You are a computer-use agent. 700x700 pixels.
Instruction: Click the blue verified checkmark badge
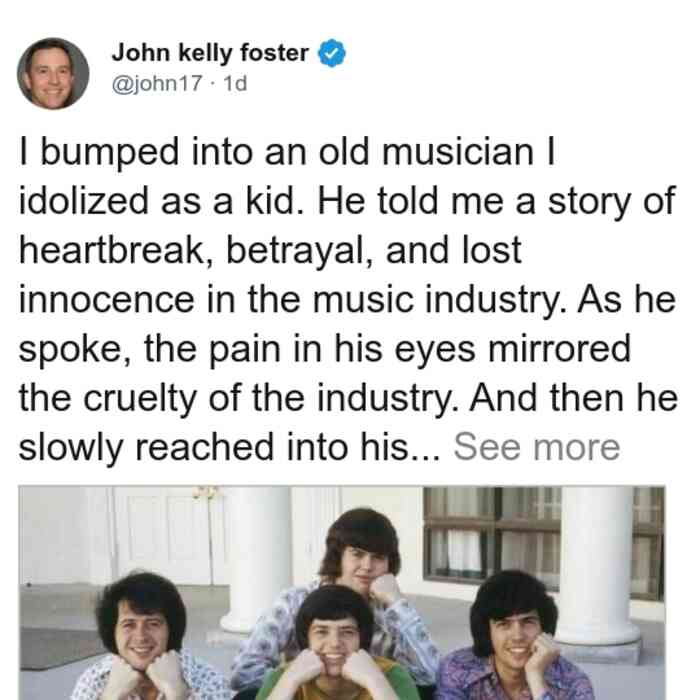331,53
